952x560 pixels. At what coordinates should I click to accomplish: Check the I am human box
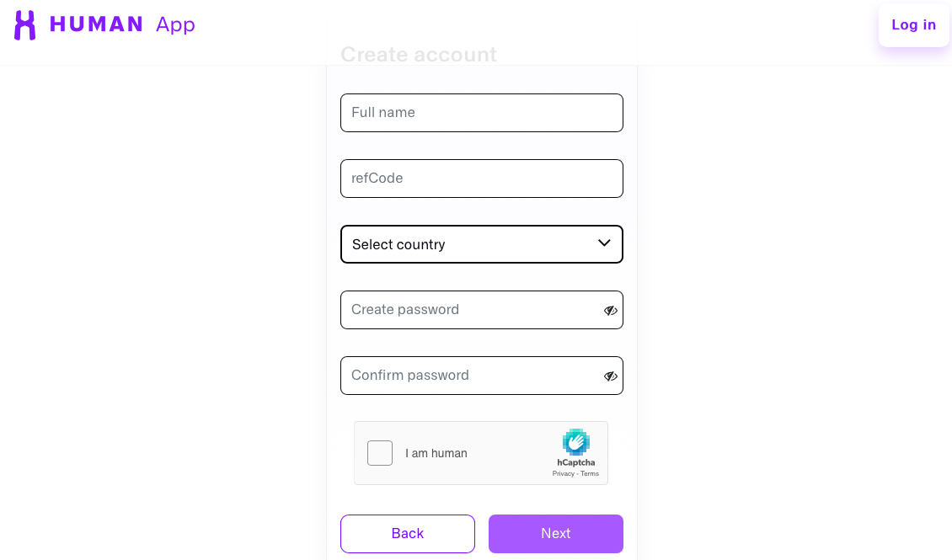(380, 452)
